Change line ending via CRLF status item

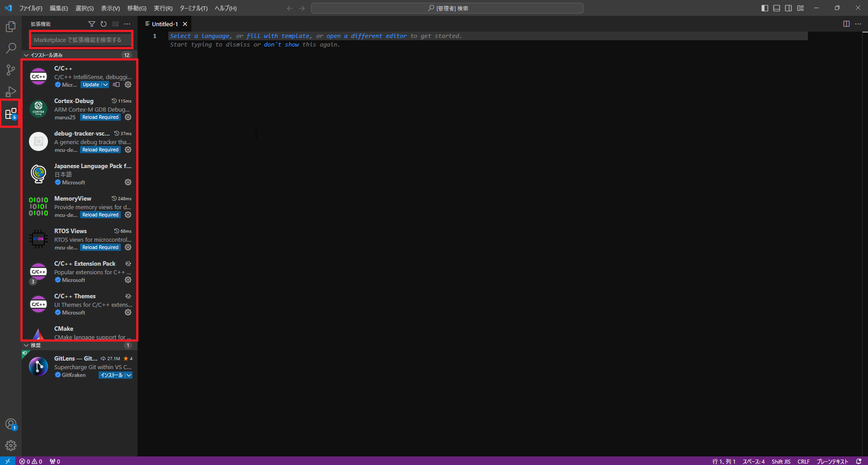(803, 461)
